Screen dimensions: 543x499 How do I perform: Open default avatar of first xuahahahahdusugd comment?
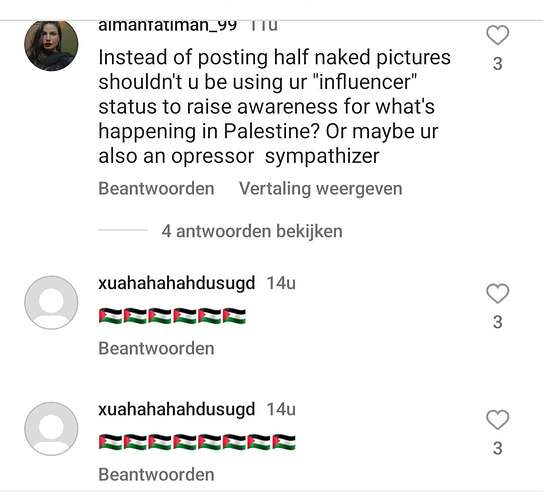(x=51, y=302)
